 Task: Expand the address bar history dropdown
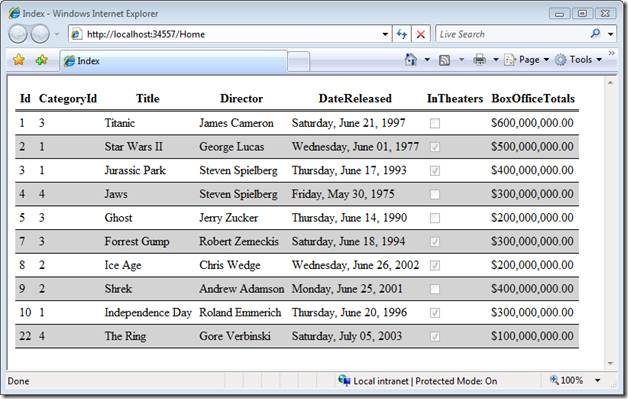(x=385, y=34)
